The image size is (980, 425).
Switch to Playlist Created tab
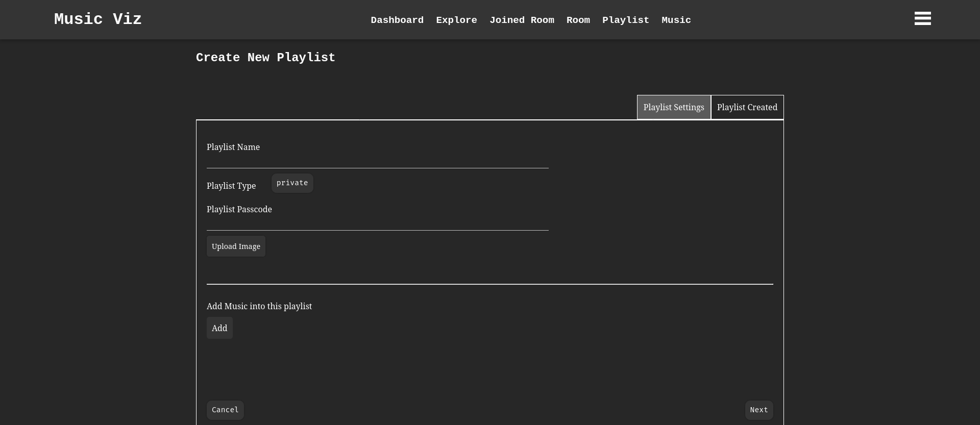coord(747,107)
